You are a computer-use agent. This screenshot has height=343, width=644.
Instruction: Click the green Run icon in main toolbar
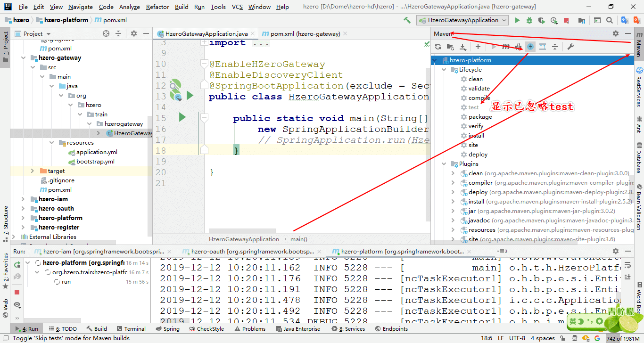point(517,20)
